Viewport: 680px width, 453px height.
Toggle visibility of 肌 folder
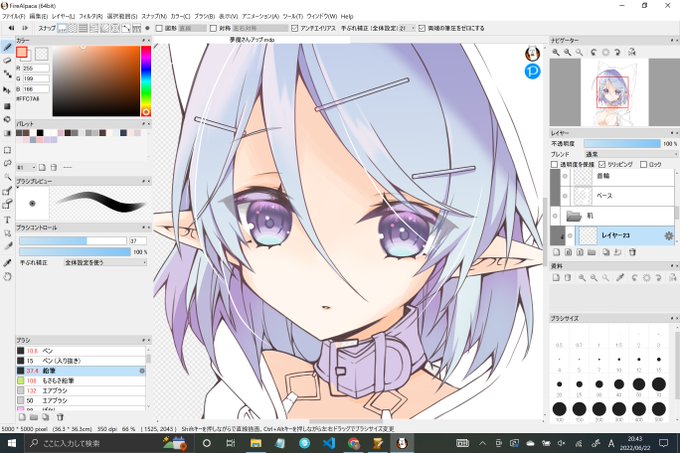pyautogui.click(x=555, y=215)
